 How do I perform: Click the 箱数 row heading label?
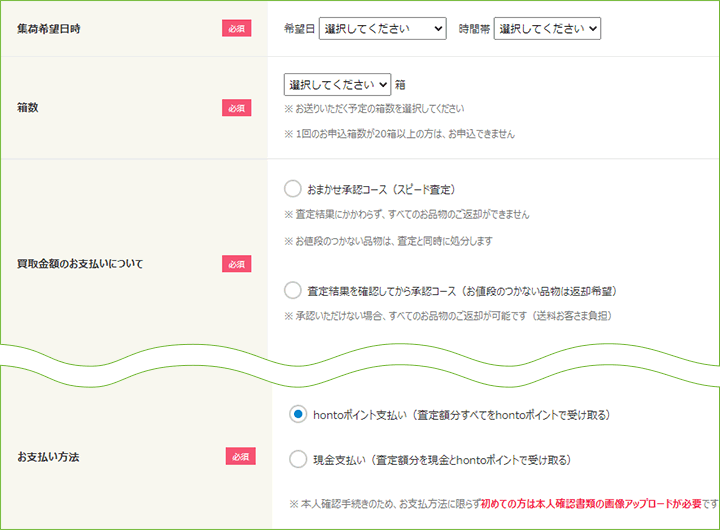(x=28, y=107)
